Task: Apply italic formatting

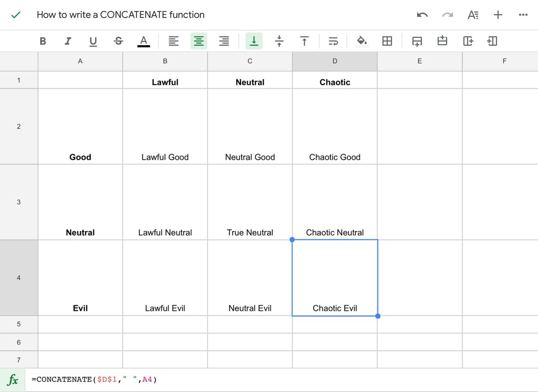Action: 68,41
